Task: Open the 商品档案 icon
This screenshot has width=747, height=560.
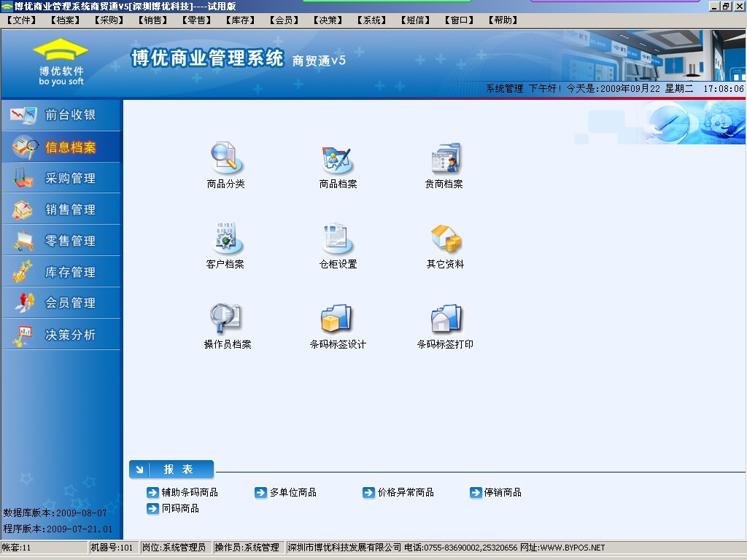Action: pyautogui.click(x=338, y=159)
